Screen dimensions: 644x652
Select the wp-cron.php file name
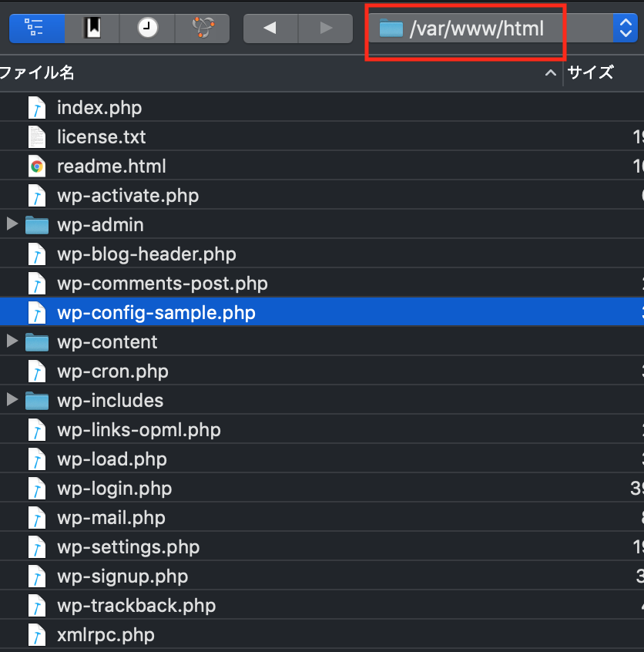pos(112,371)
